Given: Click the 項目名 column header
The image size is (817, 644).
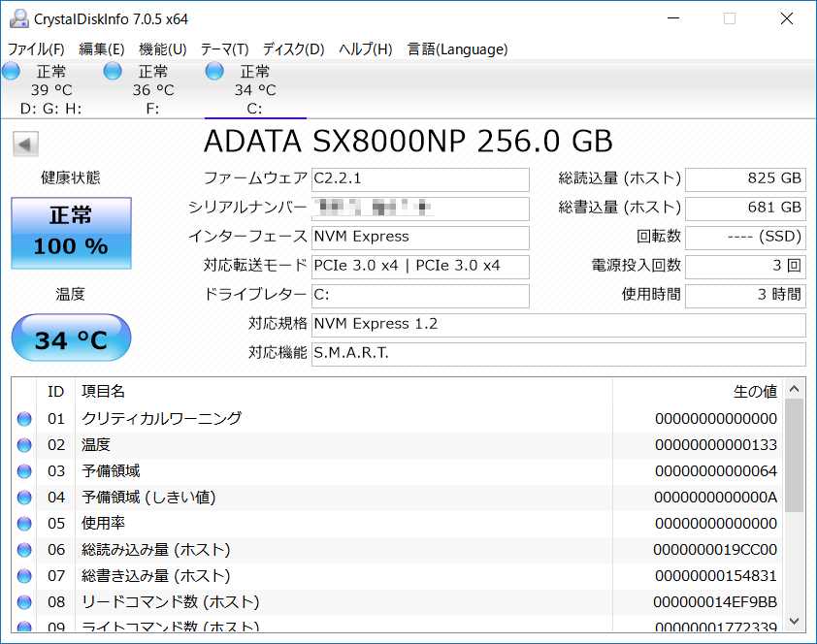Looking at the screenshot, I should (x=343, y=392).
